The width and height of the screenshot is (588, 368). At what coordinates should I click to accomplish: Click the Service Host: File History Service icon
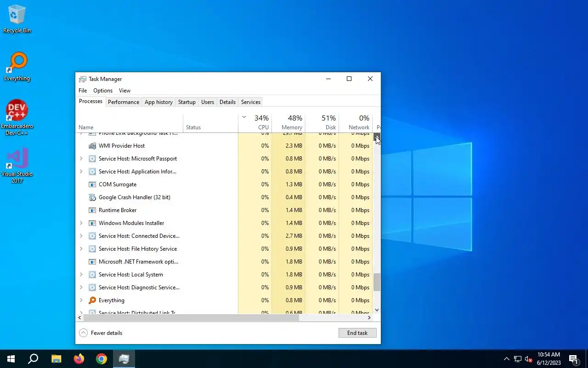(92, 249)
